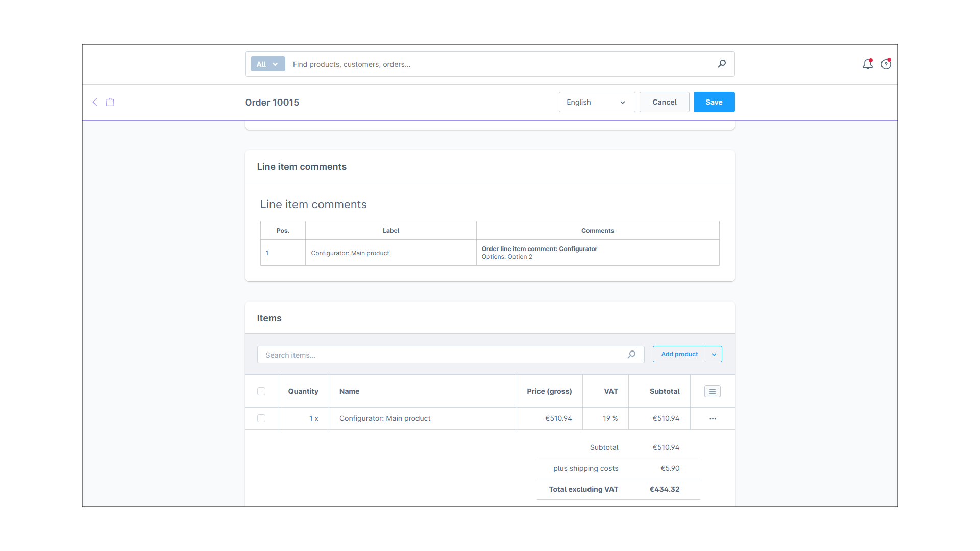Click the three-dot menu for Configurator product
Viewport: 980px width, 551px height.
coord(713,418)
